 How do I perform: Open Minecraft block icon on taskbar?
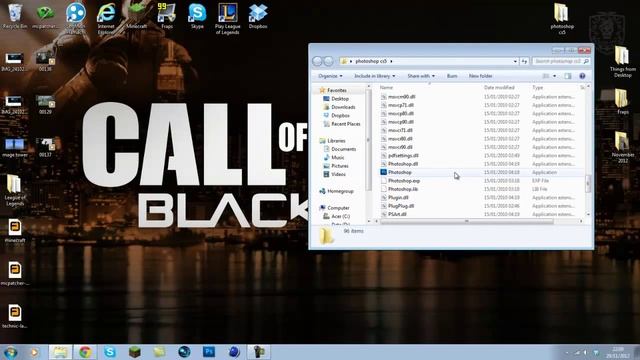(x=134, y=352)
